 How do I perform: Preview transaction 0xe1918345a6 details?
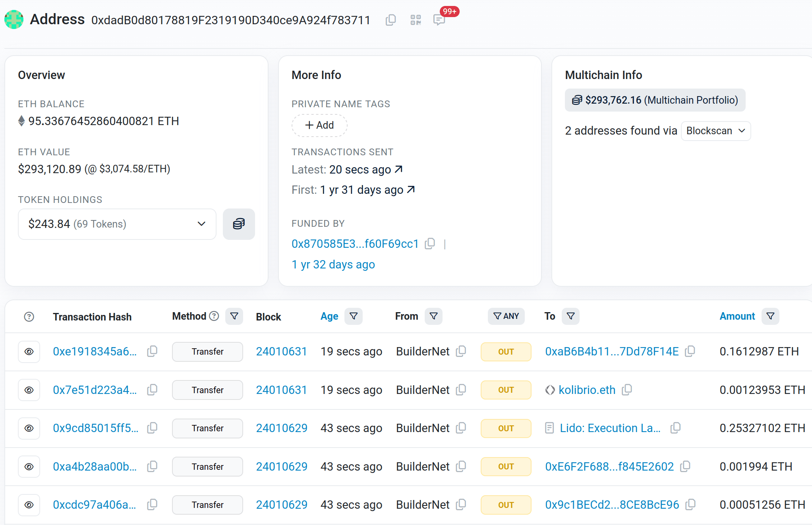[x=29, y=351]
